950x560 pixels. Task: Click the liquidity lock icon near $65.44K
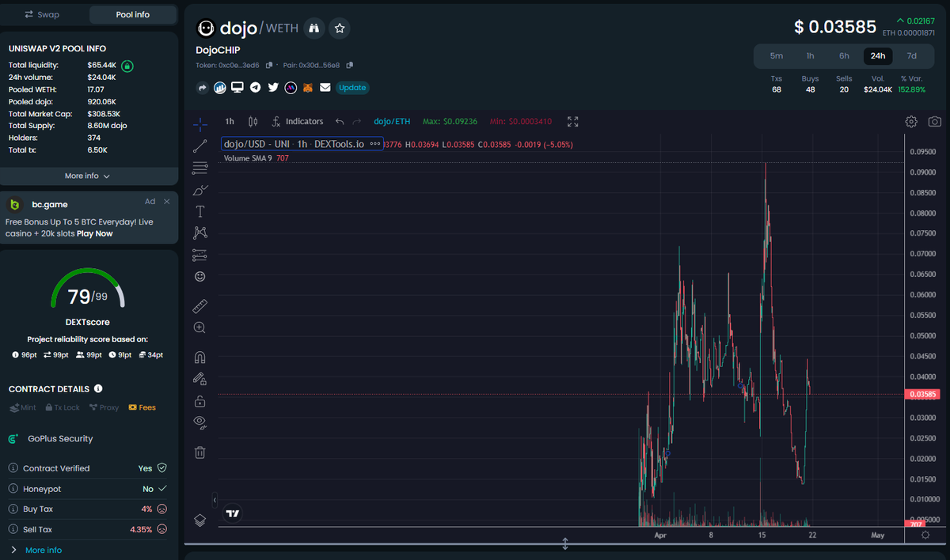[127, 66]
